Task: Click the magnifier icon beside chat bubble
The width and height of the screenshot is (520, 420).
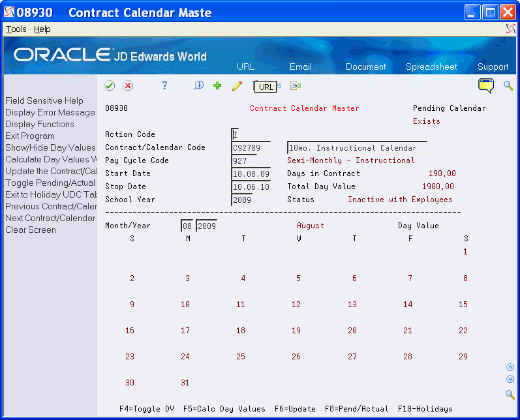Action: click(508, 86)
